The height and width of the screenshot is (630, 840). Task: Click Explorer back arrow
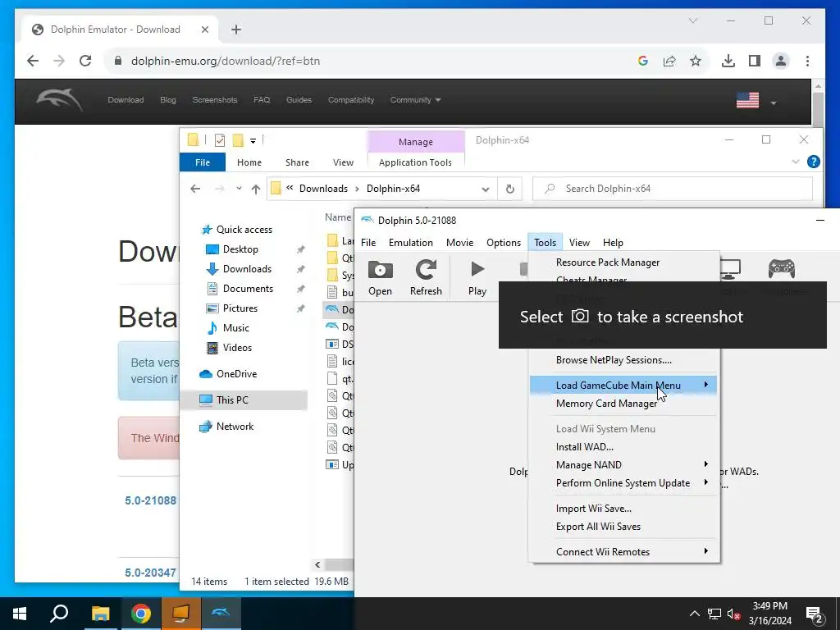point(195,189)
